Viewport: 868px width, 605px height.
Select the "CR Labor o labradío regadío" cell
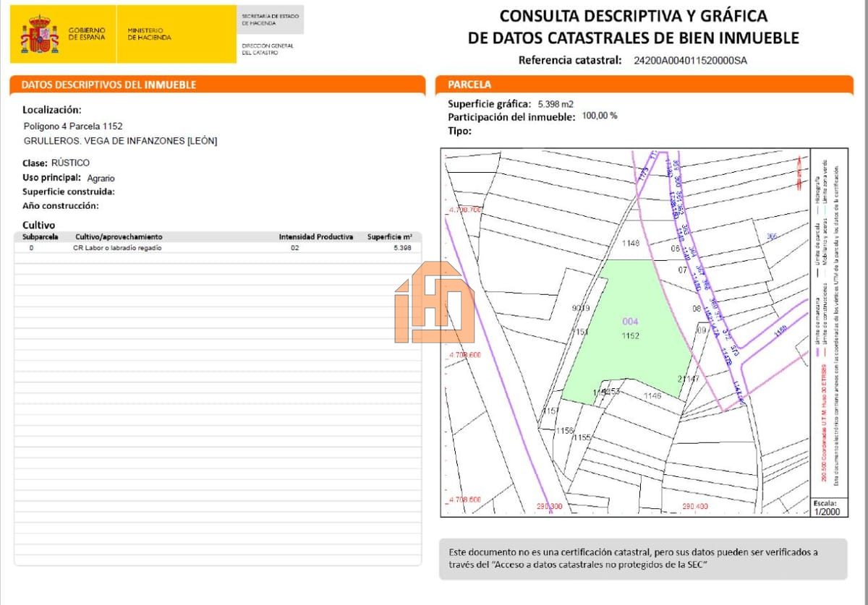117,248
